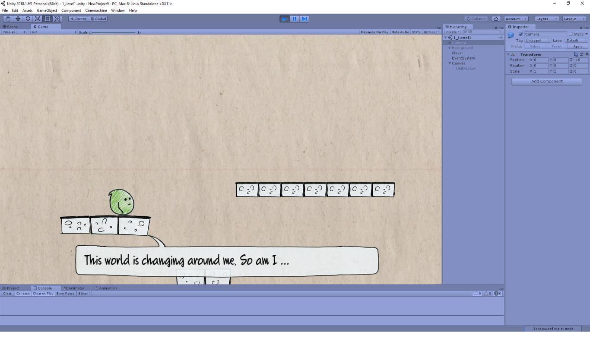Expand the Background object in Hierarchy
Viewport: 590px width, 364px height.
tap(450, 48)
